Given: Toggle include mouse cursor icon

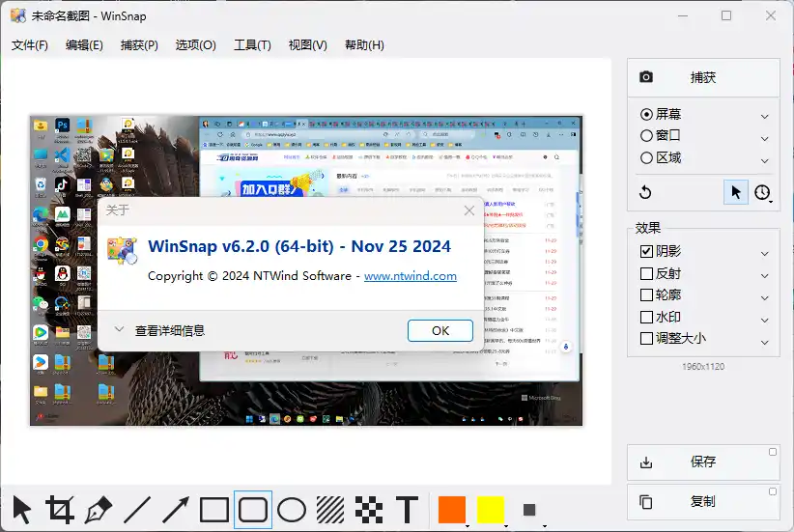Looking at the screenshot, I should coord(736,192).
